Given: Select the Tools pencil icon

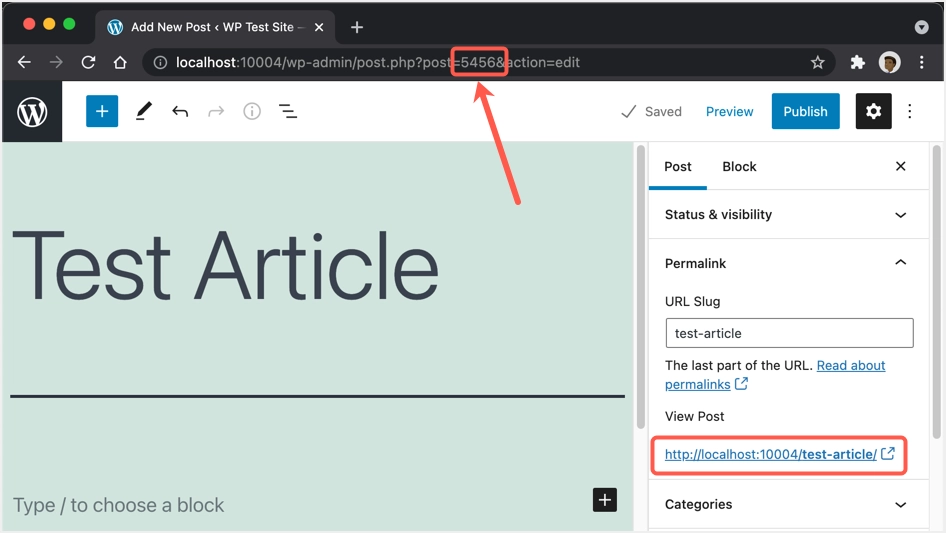Looking at the screenshot, I should [x=144, y=111].
